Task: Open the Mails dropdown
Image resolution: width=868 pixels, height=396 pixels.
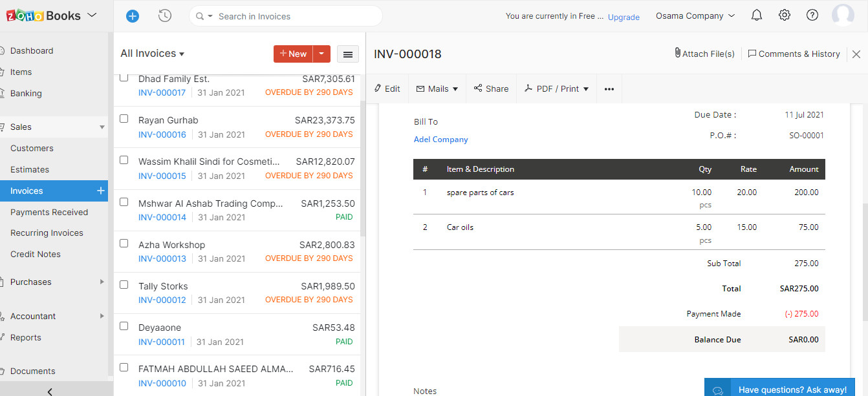Action: pyautogui.click(x=437, y=89)
